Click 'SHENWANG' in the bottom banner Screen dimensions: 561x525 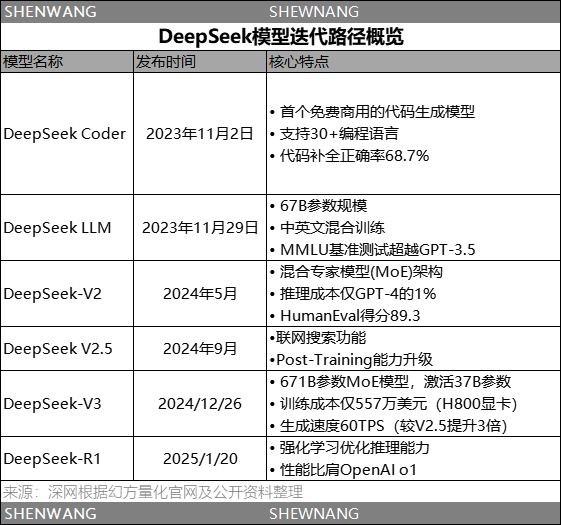click(50, 514)
